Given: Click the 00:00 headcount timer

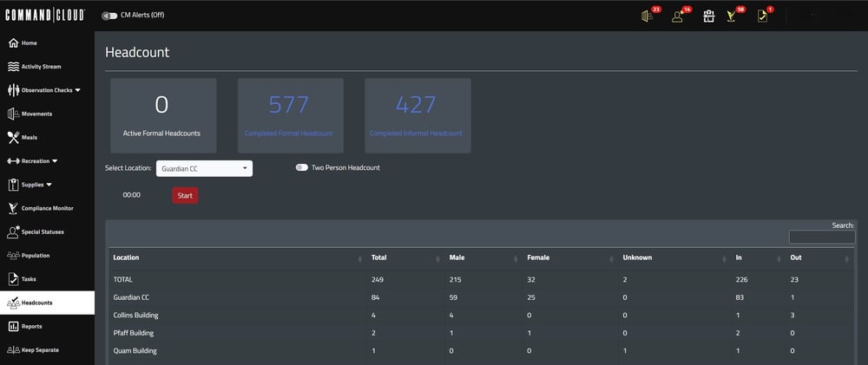Looking at the screenshot, I should [x=132, y=195].
